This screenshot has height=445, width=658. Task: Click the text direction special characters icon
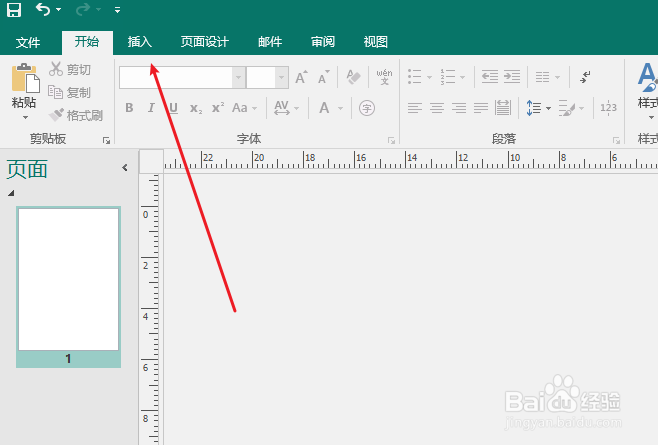pyautogui.click(x=585, y=77)
